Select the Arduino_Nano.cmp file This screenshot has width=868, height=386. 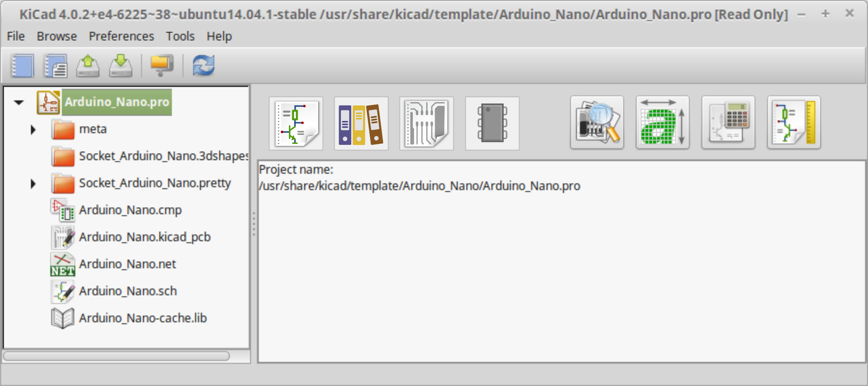[x=130, y=210]
